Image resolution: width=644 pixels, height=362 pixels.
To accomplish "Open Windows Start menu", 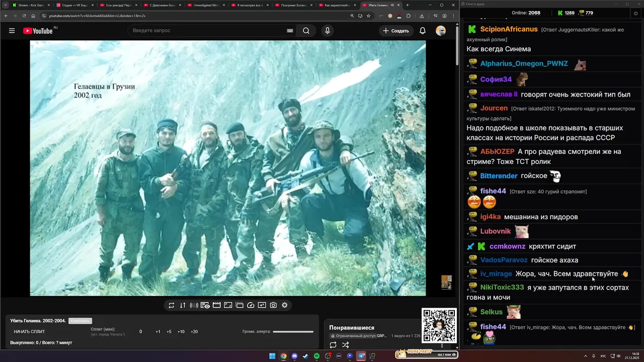I will [x=272, y=356].
